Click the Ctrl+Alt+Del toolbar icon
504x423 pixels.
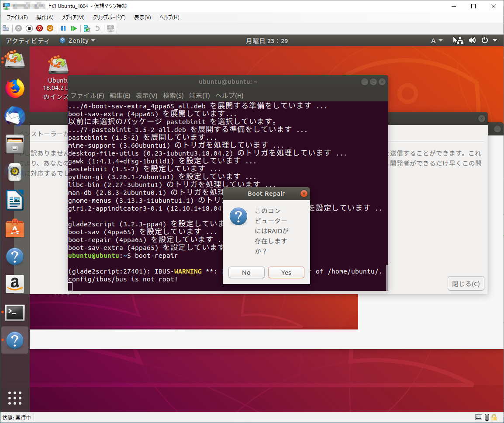pyautogui.click(x=6, y=28)
